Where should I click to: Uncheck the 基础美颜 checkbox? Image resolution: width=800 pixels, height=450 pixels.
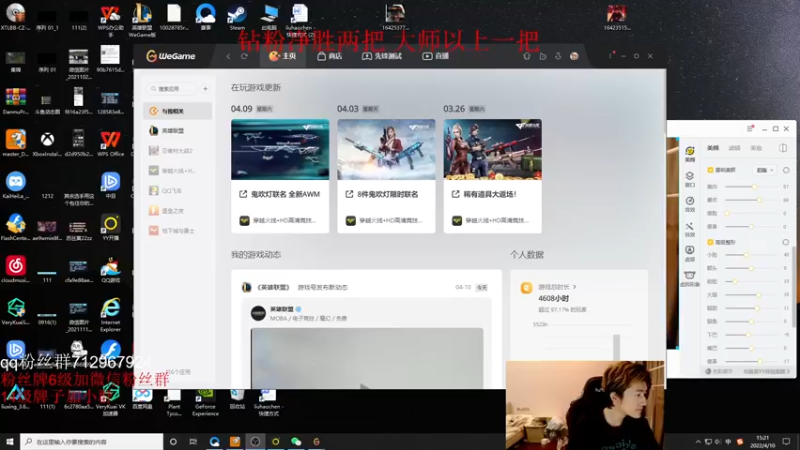pyautogui.click(x=710, y=170)
